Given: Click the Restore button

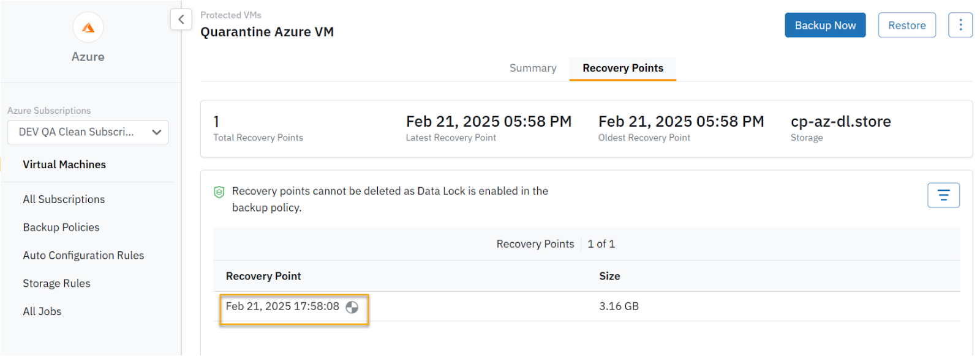Looking at the screenshot, I should (x=907, y=25).
